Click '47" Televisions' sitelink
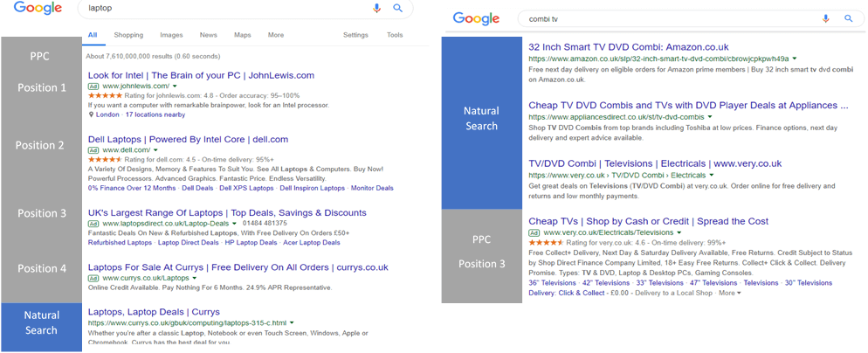Screen dimensions: 868x353 [x=713, y=282]
